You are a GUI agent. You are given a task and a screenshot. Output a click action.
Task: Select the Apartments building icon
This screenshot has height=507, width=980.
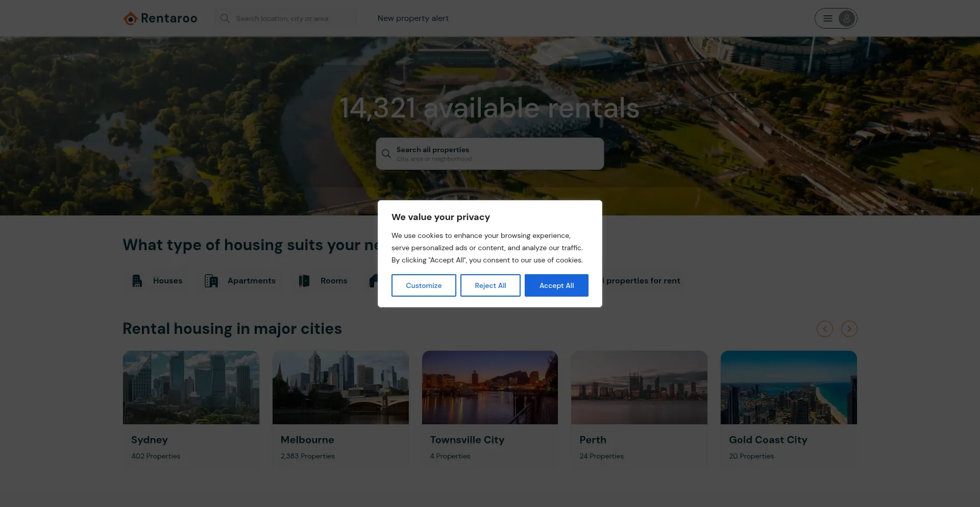pos(211,281)
